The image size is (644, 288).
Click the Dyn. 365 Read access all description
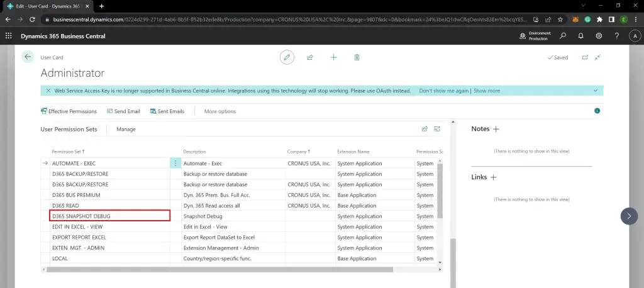point(233,206)
